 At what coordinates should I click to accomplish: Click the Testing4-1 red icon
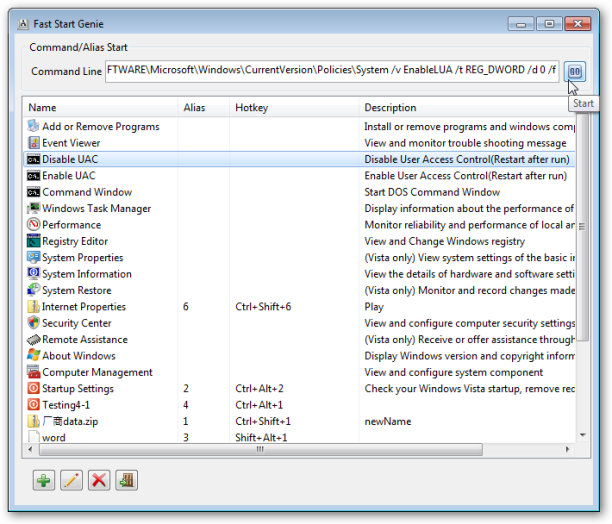(x=34, y=405)
